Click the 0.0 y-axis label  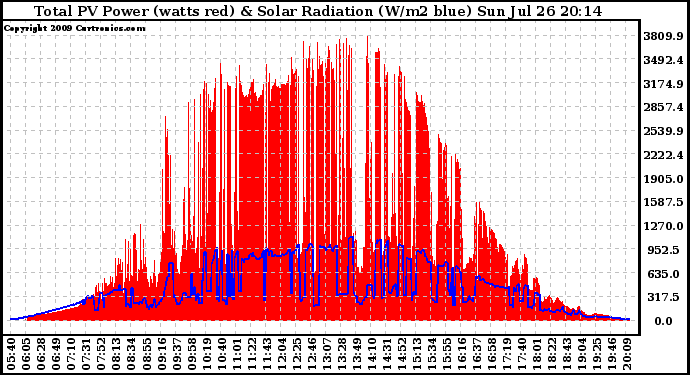click(x=664, y=321)
